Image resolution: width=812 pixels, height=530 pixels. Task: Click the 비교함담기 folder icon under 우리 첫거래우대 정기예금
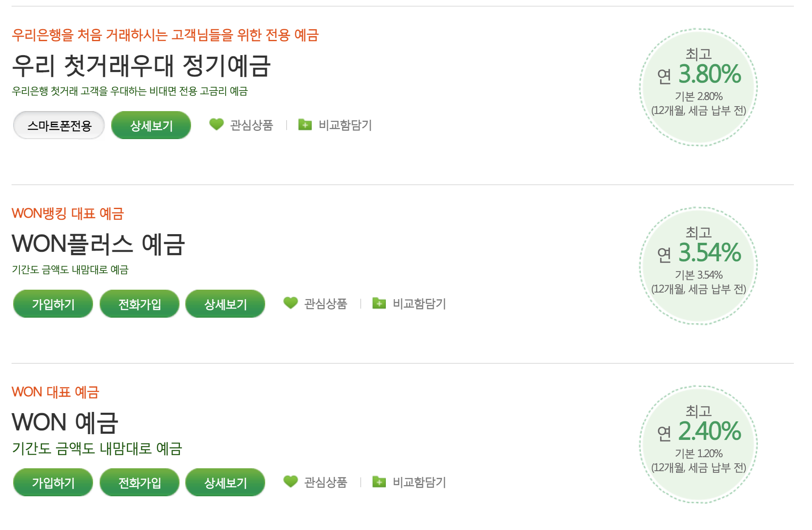click(305, 126)
